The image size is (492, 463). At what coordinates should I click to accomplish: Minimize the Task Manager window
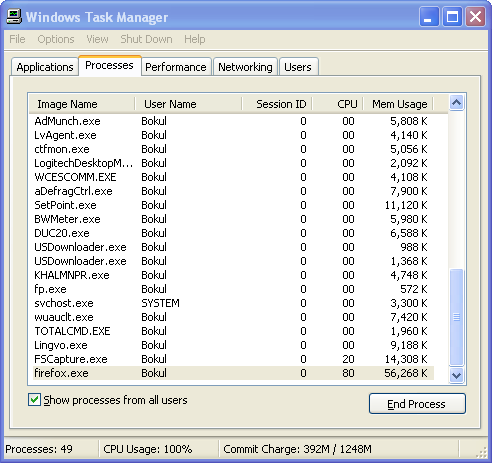[x=429, y=17]
